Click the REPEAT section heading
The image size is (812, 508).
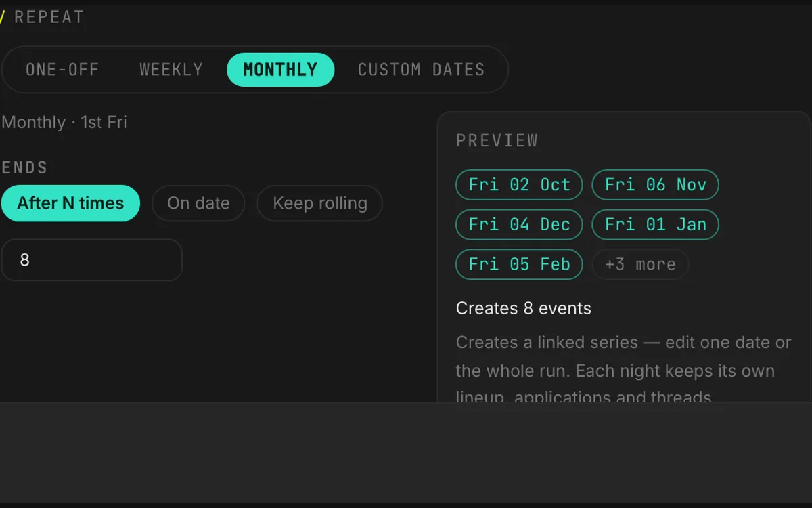[49, 17]
